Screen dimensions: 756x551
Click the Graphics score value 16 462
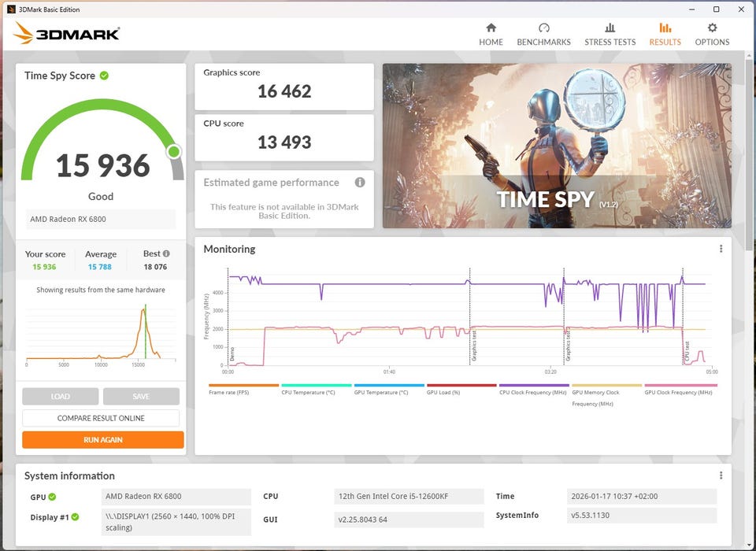(x=284, y=91)
